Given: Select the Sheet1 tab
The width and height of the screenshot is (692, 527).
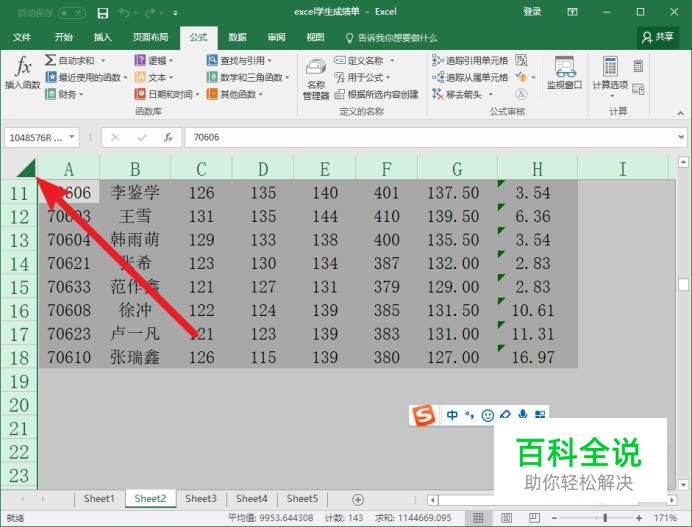Looking at the screenshot, I should [99, 499].
